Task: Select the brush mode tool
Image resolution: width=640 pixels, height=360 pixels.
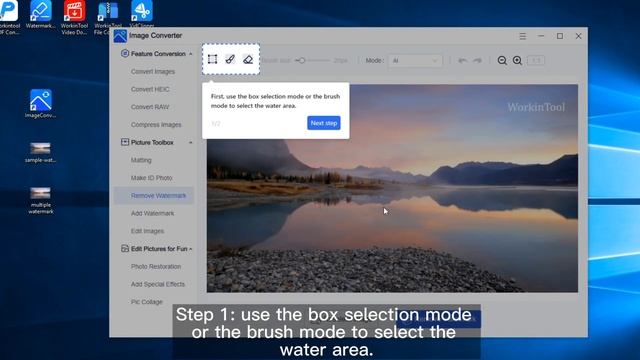Action: [x=230, y=59]
